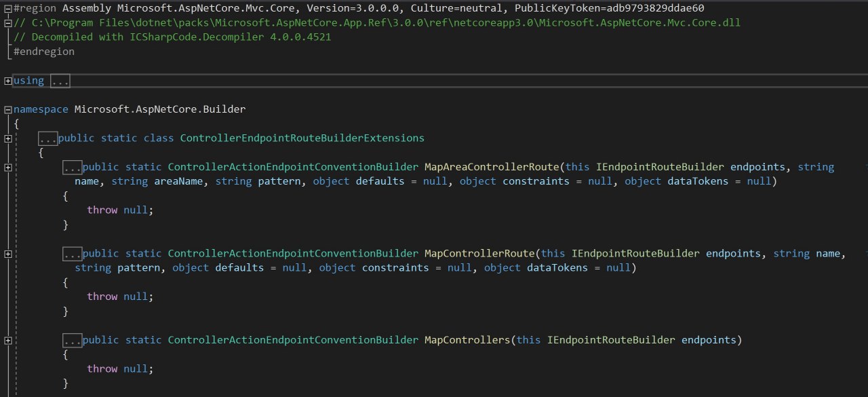
Task: Click the Microsoft.AspNetCore.Builder namespace name
Action: pos(160,109)
